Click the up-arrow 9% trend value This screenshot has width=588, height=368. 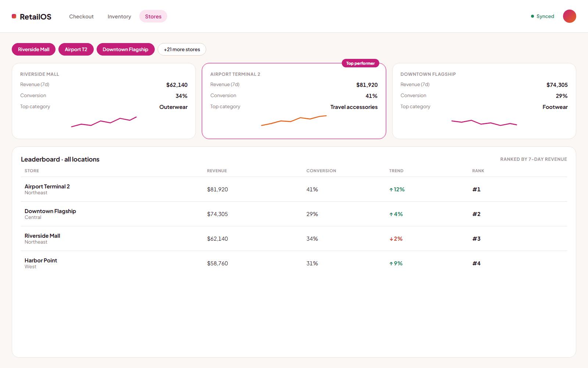point(396,263)
